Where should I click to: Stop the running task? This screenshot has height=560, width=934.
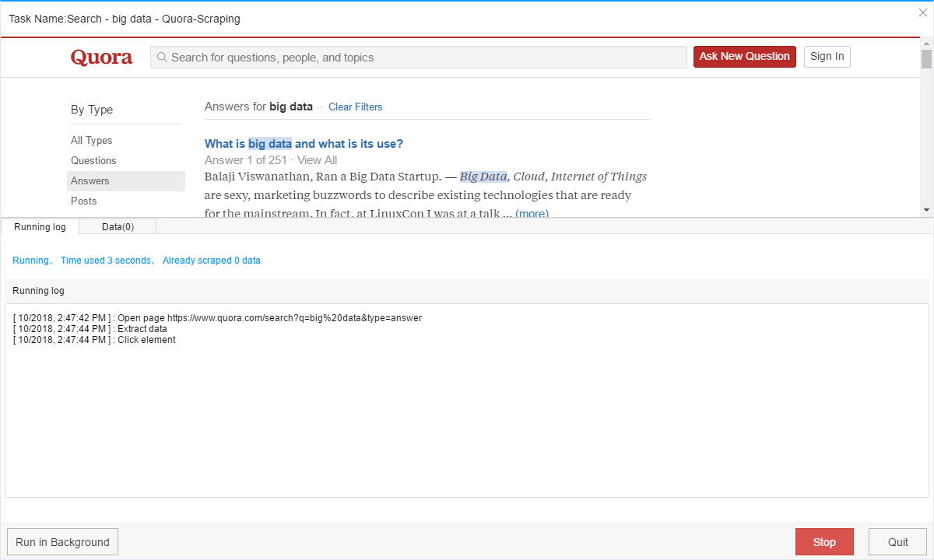[x=824, y=542]
